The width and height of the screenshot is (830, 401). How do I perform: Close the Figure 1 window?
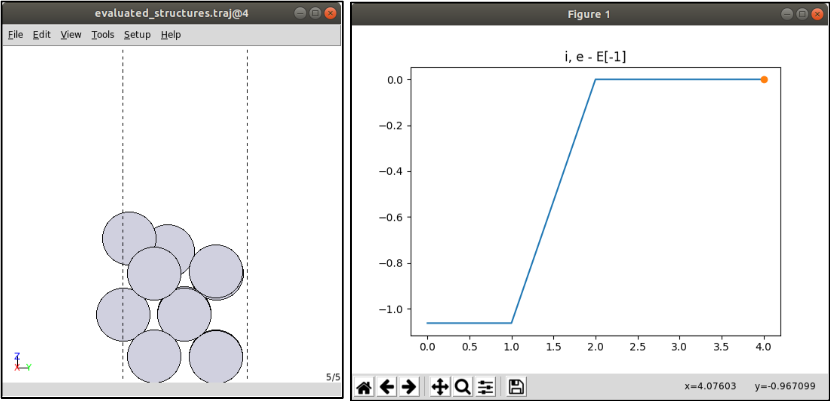pyautogui.click(x=815, y=14)
